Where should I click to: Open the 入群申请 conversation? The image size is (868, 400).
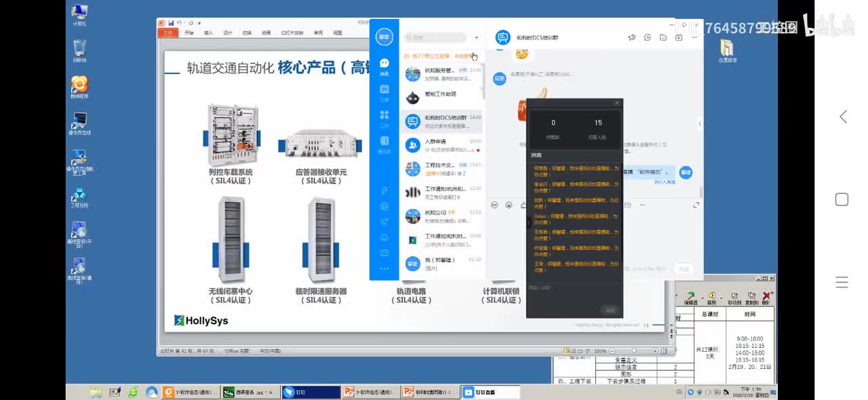point(443,145)
